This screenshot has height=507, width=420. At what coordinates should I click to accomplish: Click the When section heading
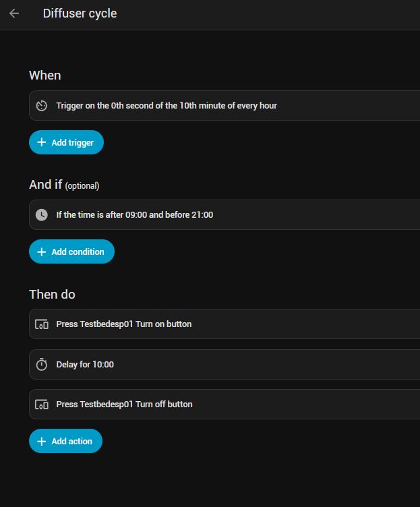[45, 76]
